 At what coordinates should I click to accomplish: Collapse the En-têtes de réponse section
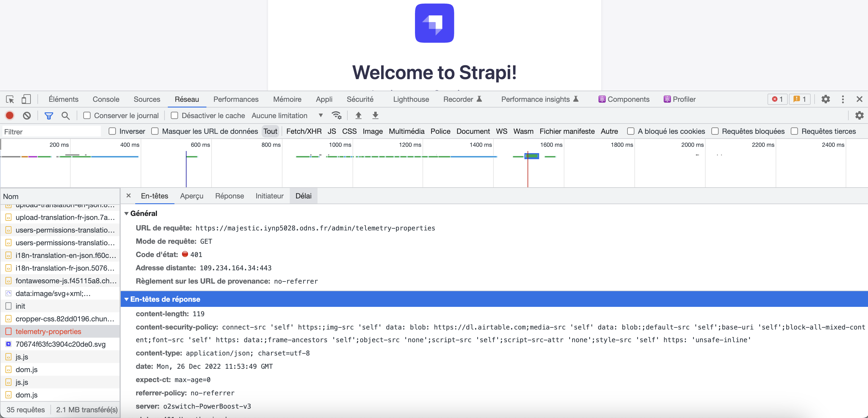click(126, 299)
